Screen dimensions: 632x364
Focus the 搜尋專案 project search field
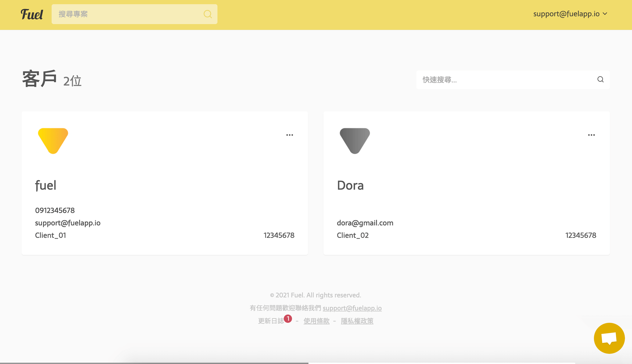[x=128, y=14]
